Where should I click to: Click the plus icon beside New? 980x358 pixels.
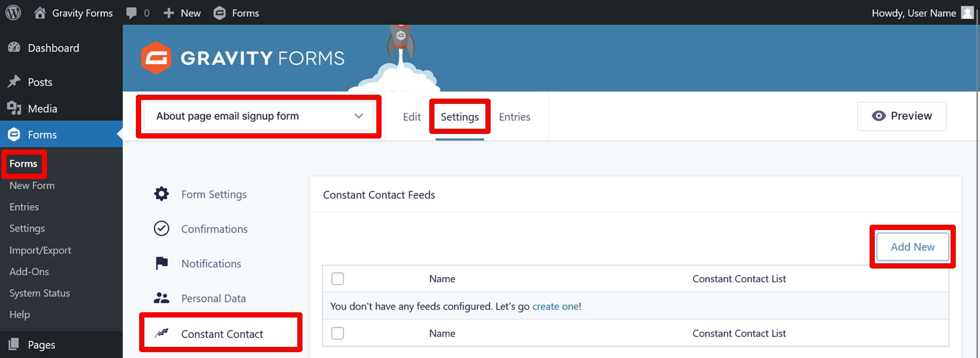169,13
